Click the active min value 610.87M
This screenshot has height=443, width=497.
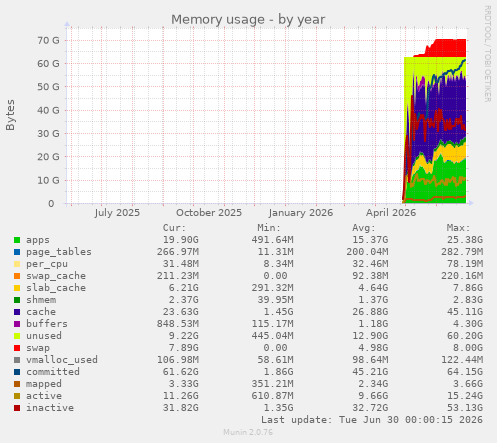pyautogui.click(x=272, y=396)
